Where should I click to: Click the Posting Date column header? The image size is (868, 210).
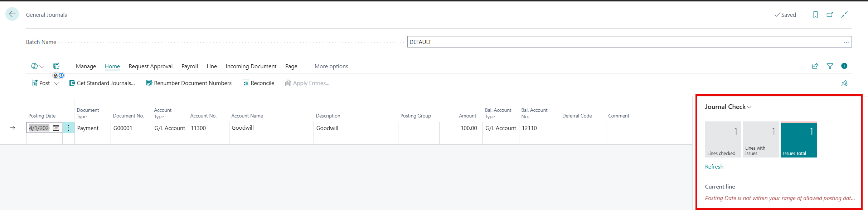tap(42, 116)
